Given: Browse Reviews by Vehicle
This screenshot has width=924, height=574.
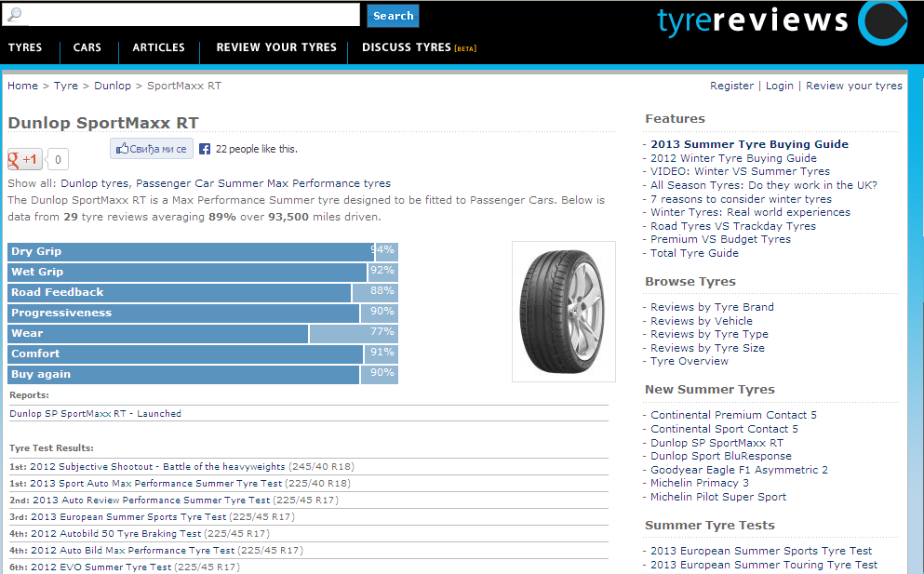Looking at the screenshot, I should [x=702, y=321].
